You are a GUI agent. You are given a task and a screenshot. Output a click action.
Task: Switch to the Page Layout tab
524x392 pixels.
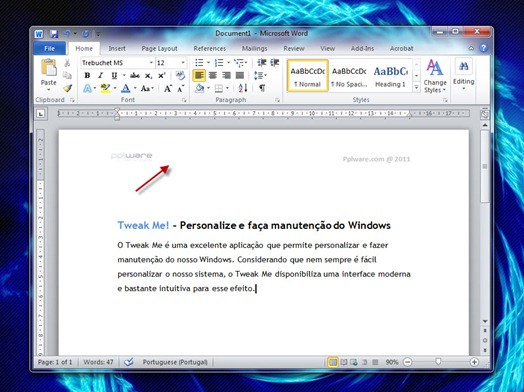point(159,48)
